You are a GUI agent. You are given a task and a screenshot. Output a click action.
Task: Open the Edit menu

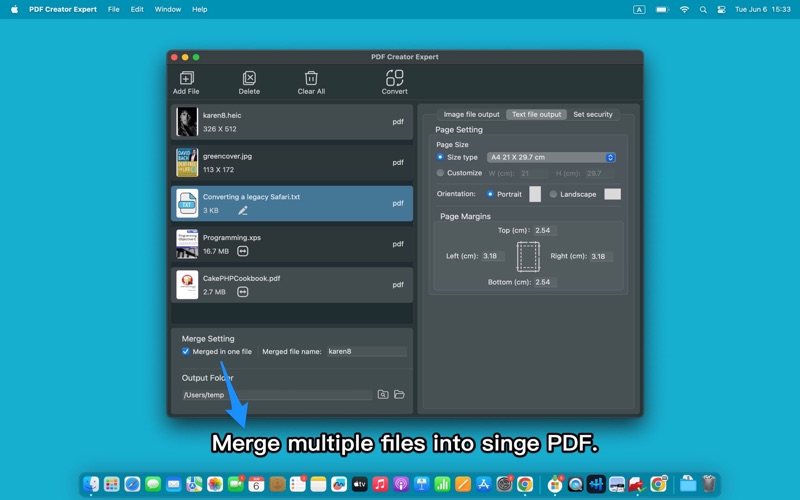click(x=137, y=9)
